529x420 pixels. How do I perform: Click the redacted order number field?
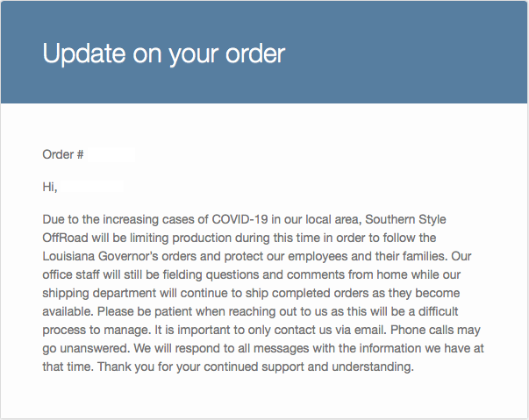click(111, 154)
